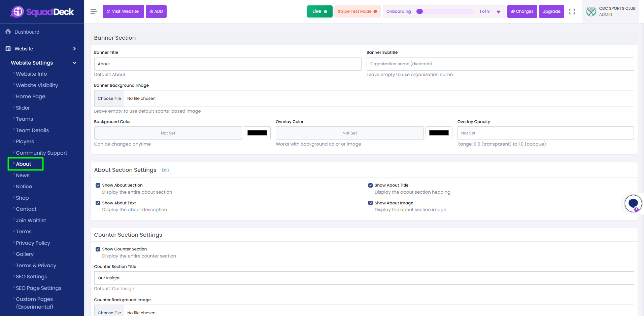Image resolution: width=644 pixels, height=316 pixels.
Task: Open Notice settings
Action: [24, 187]
